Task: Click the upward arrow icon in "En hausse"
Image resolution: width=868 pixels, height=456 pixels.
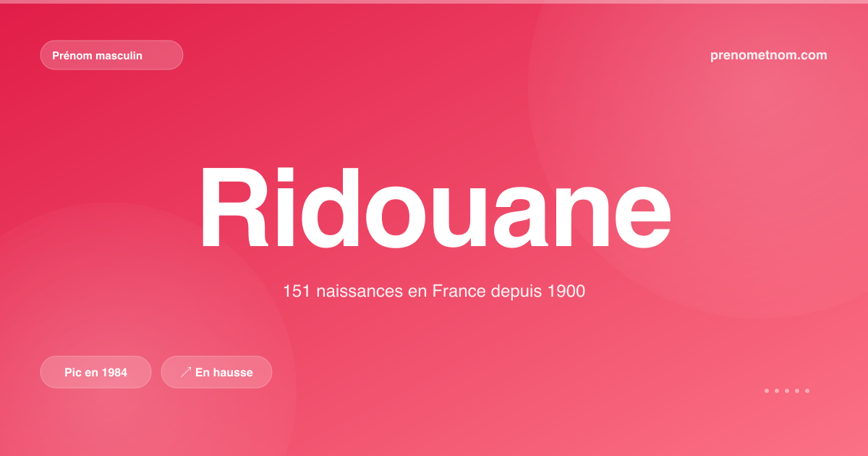Action: 186,372
